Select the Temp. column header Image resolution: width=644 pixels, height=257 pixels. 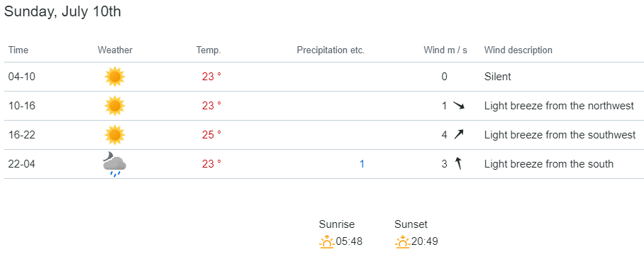[x=209, y=50]
